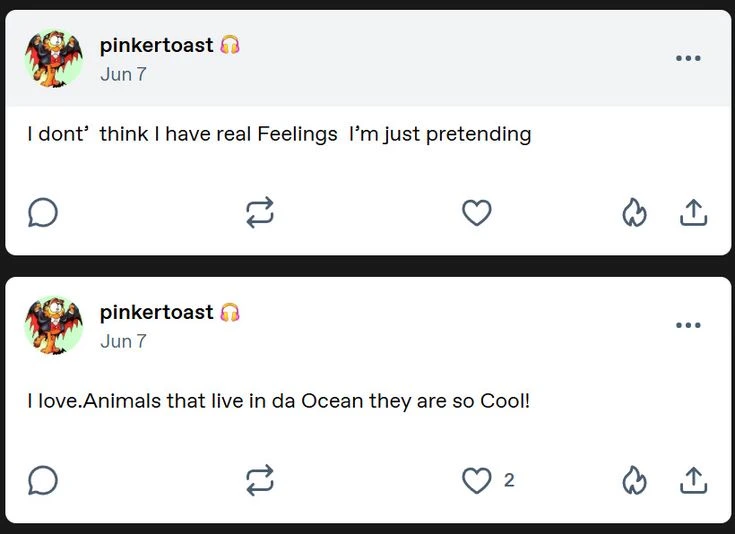Viewport: 735px width, 534px height.
Task: Reply to the Ocean animals post
Action: (42, 480)
